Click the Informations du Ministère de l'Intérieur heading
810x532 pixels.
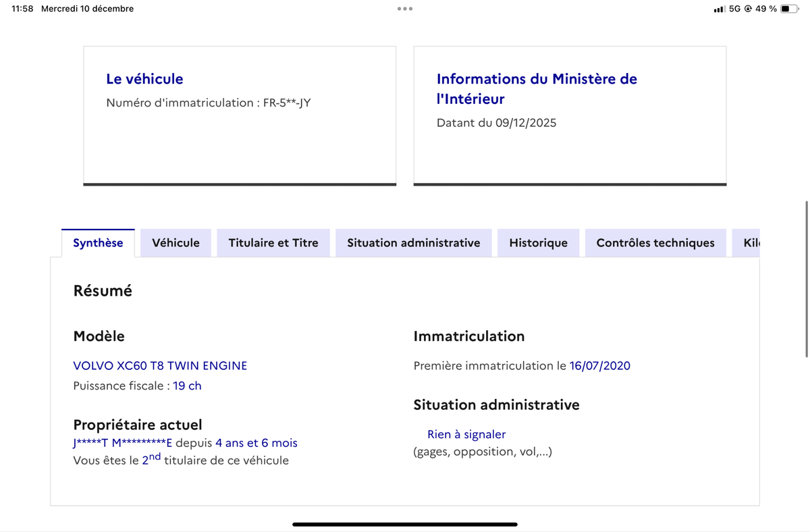tap(537, 88)
